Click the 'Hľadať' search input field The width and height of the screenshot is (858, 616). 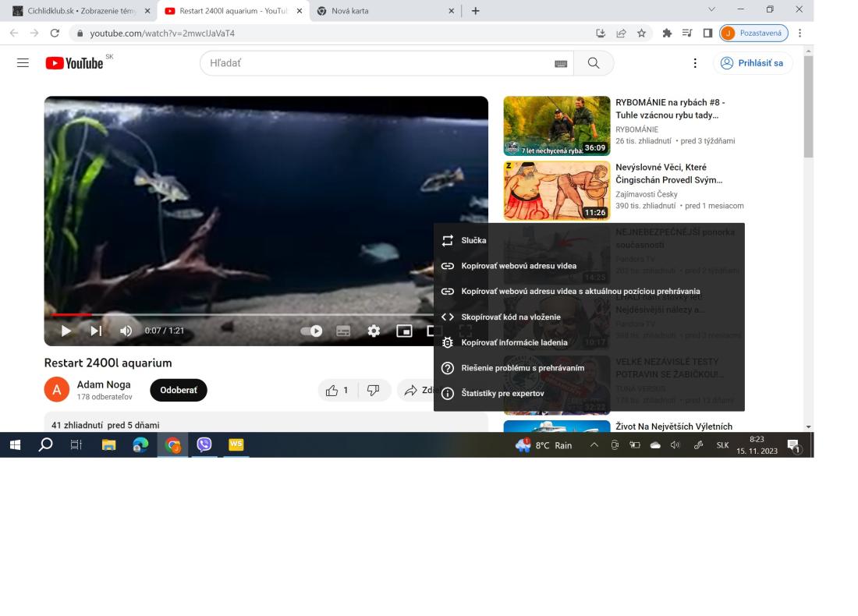click(x=374, y=63)
